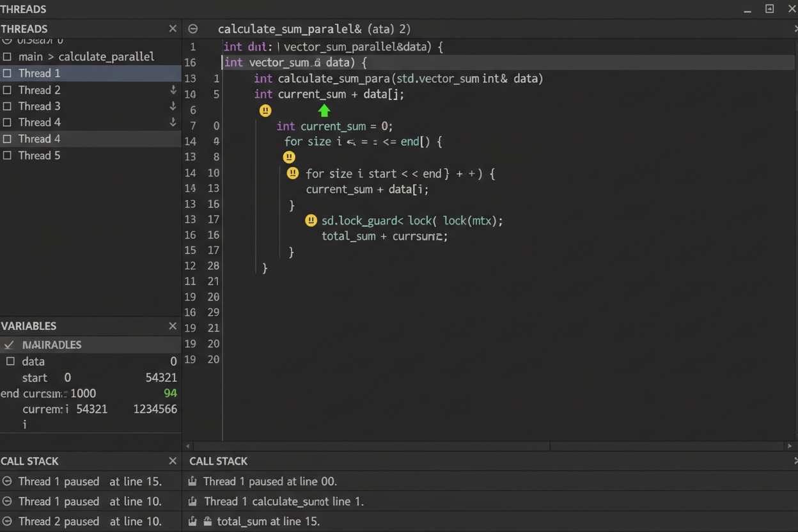Select the 'calculate_sum_paralel& (ata) 2)' editor tab

[314, 29]
